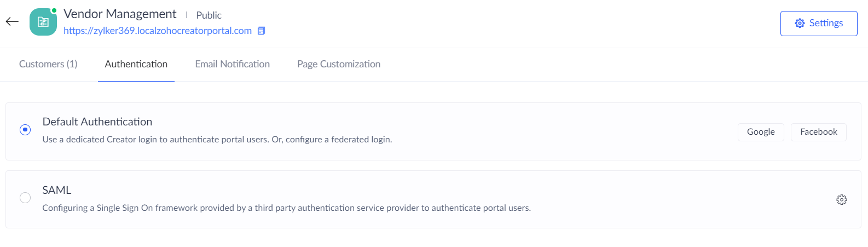Select the SAML radio button
This screenshot has height=247, width=868.
[25, 198]
